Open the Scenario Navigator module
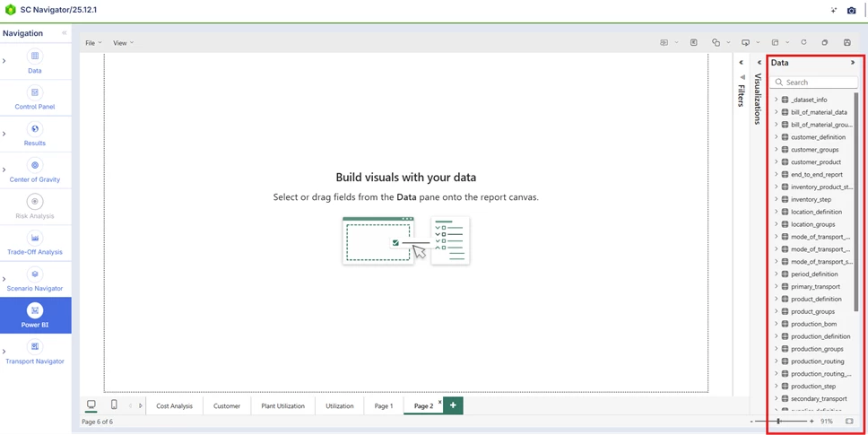868x435 pixels. (35, 280)
